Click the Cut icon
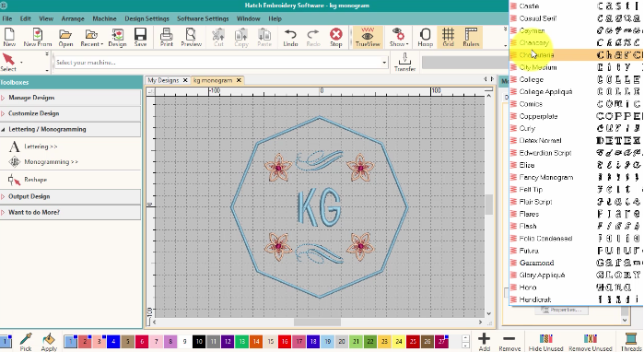 [218, 37]
